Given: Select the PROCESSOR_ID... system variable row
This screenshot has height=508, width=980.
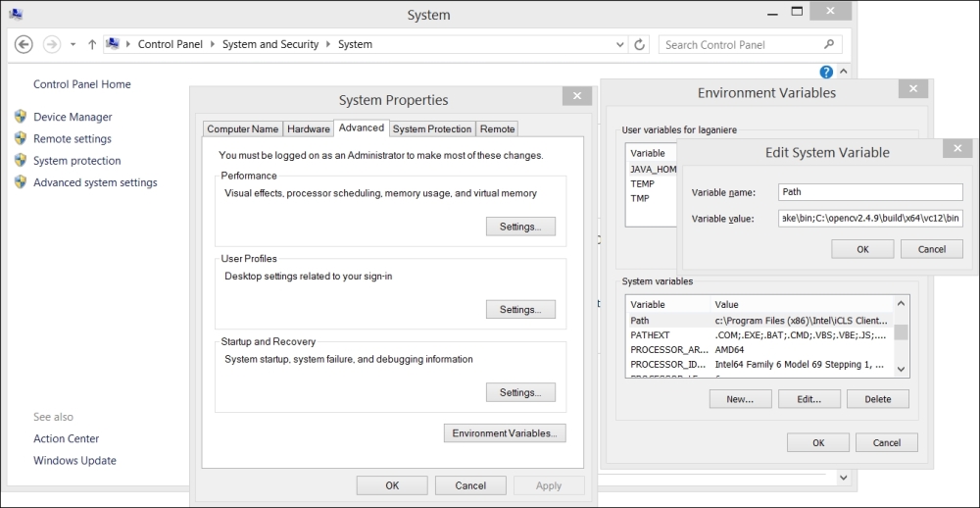Looking at the screenshot, I should pos(760,364).
